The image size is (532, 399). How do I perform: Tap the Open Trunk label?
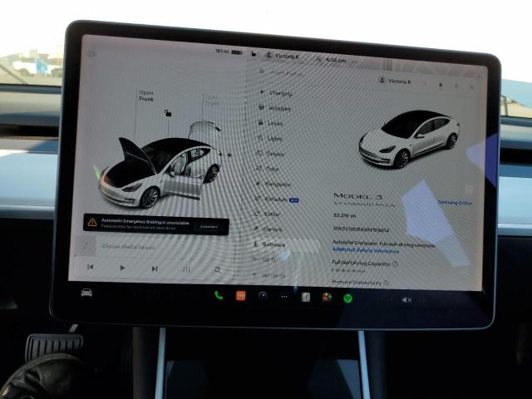[212, 100]
